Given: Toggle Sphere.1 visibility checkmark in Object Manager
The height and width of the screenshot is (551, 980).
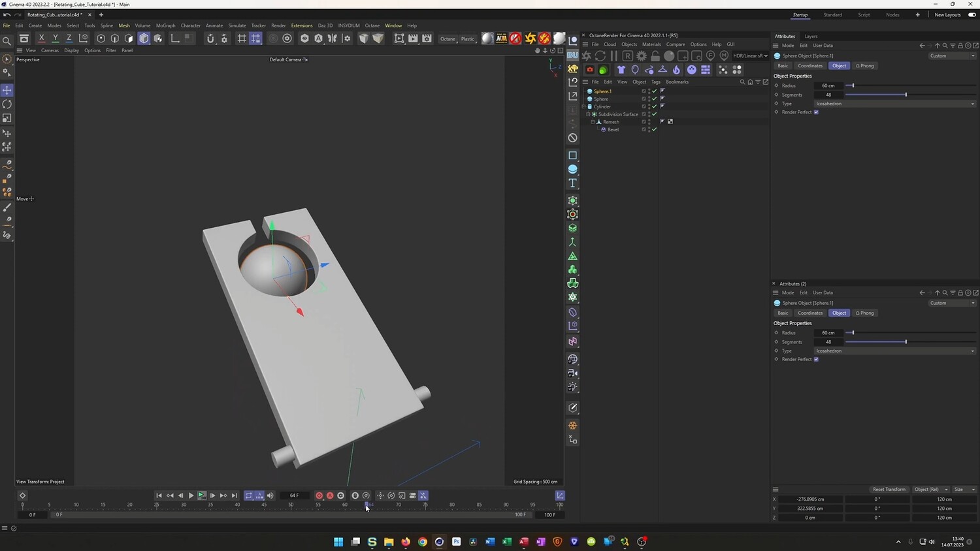Looking at the screenshot, I should click(654, 91).
